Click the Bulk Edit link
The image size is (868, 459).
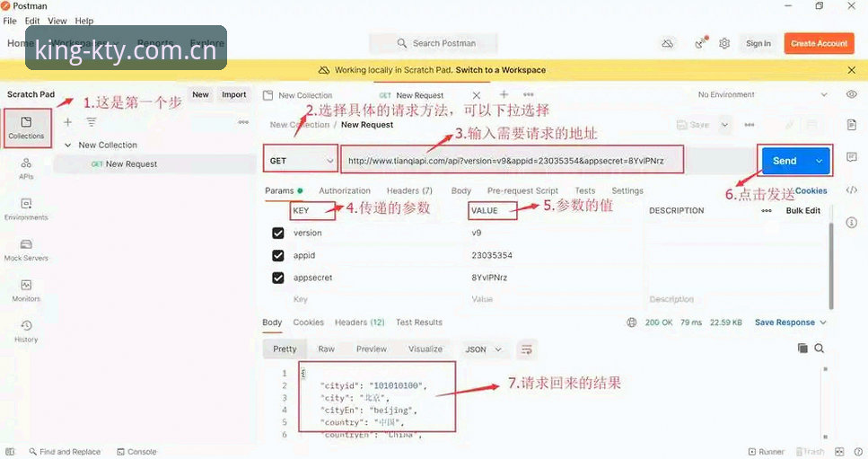click(802, 210)
